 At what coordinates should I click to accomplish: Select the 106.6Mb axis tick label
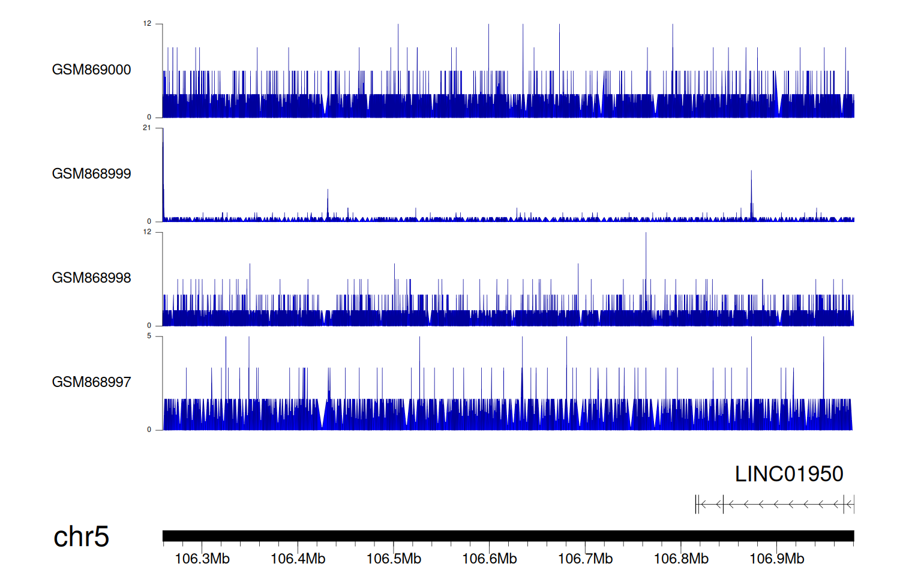click(490, 559)
